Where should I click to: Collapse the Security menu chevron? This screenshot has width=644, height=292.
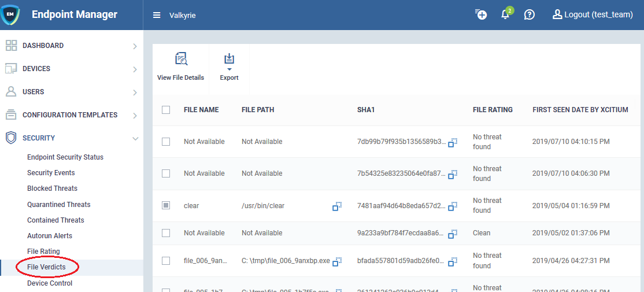coord(135,138)
